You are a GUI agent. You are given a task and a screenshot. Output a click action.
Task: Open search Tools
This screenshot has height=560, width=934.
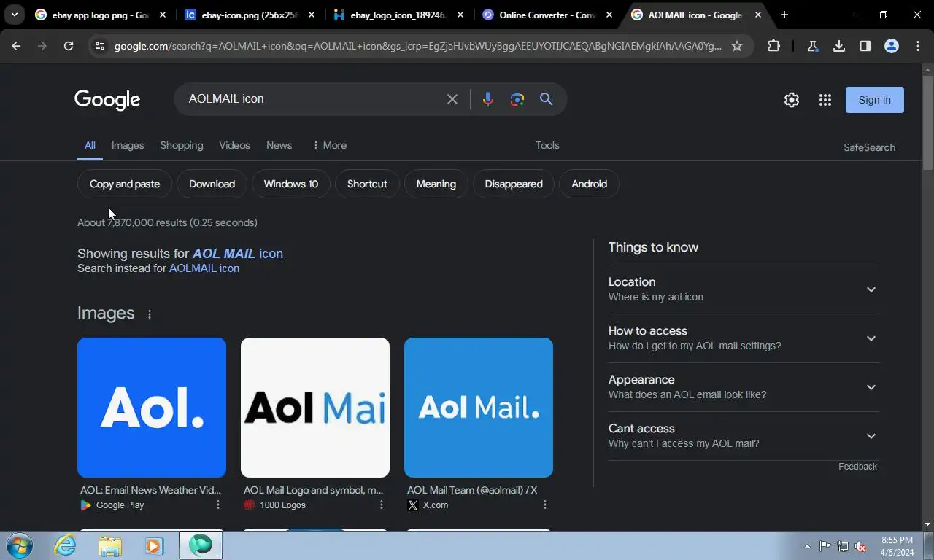click(547, 145)
